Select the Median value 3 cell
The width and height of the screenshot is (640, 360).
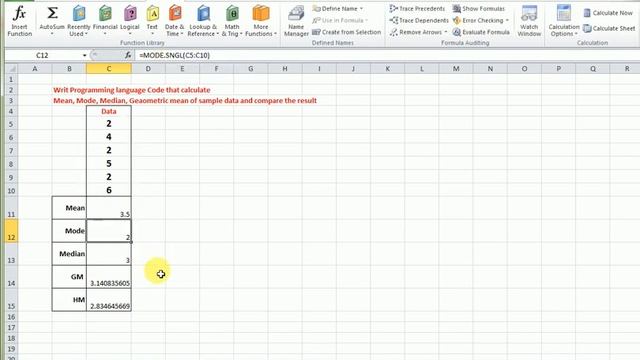click(x=109, y=254)
